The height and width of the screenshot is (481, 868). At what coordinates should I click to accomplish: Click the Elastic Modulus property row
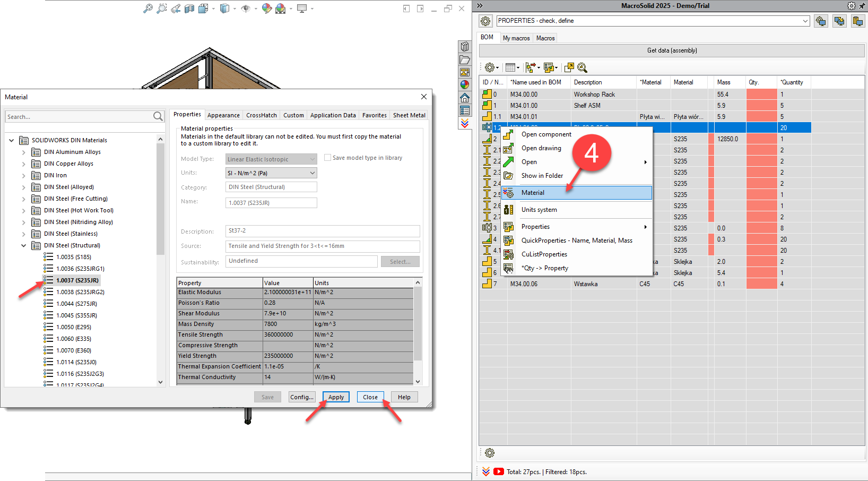pyautogui.click(x=295, y=293)
